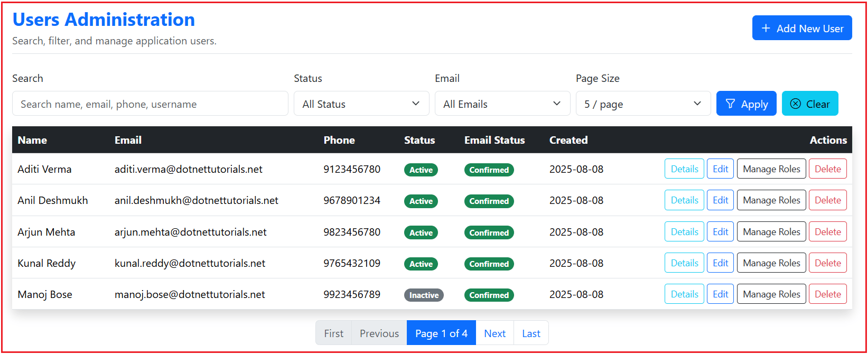Viewport: 868px width, 354px height.
Task: Click the name Manoj Bose
Action: [45, 294]
